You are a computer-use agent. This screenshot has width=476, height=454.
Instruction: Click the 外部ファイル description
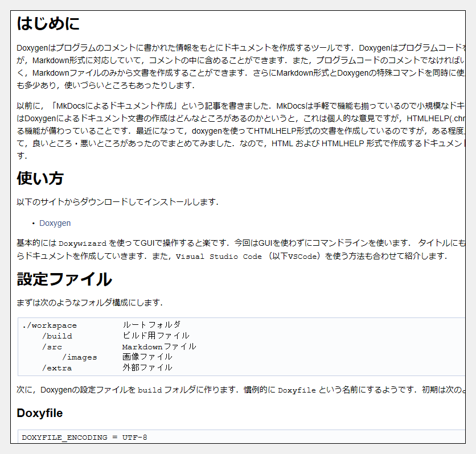click(147, 368)
